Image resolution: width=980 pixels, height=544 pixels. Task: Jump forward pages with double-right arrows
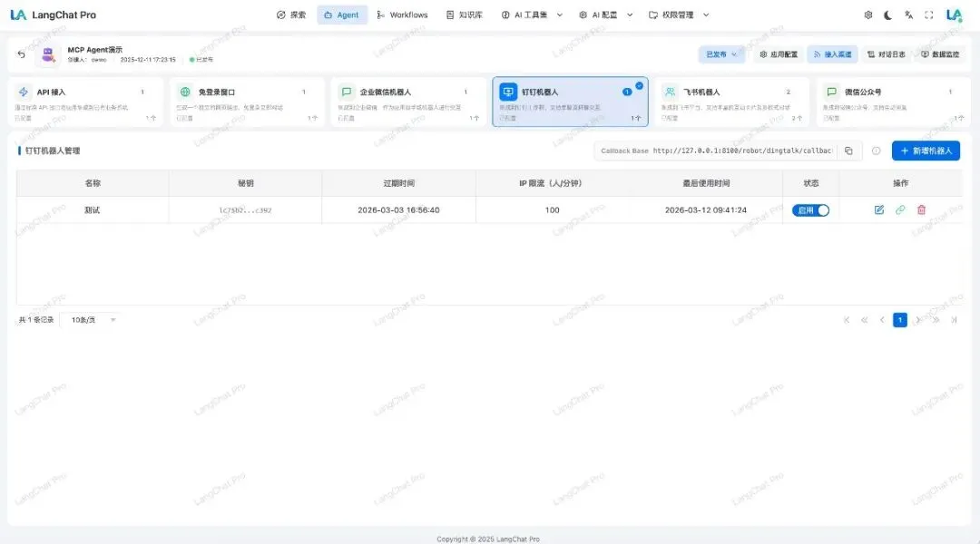click(936, 320)
